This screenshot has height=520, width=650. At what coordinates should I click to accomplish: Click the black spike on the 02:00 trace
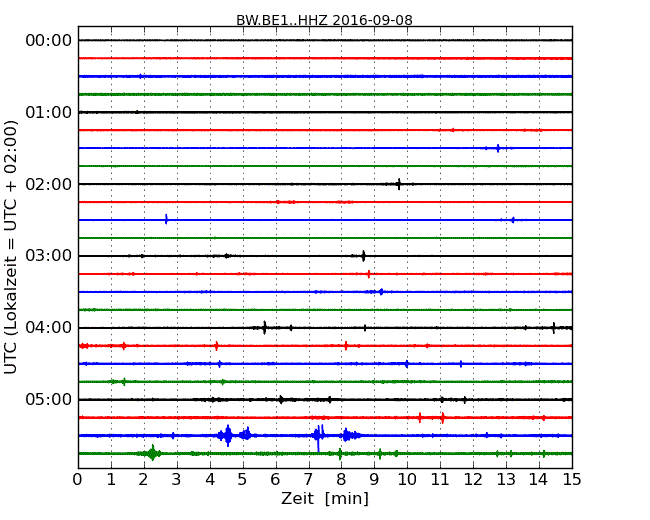399,184
